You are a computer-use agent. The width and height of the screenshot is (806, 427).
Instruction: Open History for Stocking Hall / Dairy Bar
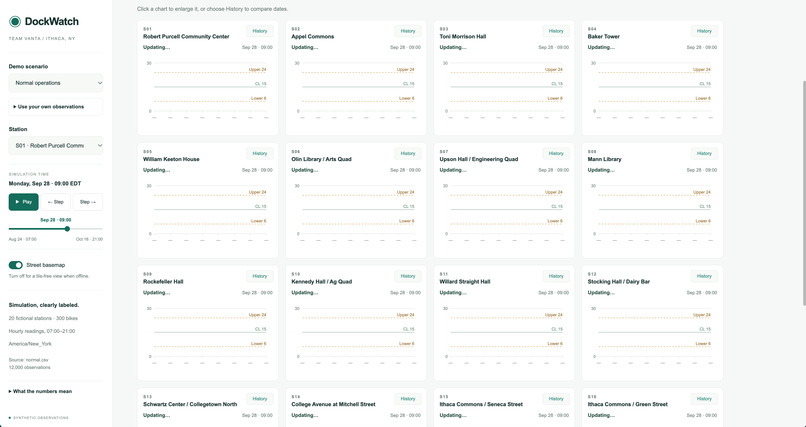pyautogui.click(x=704, y=276)
